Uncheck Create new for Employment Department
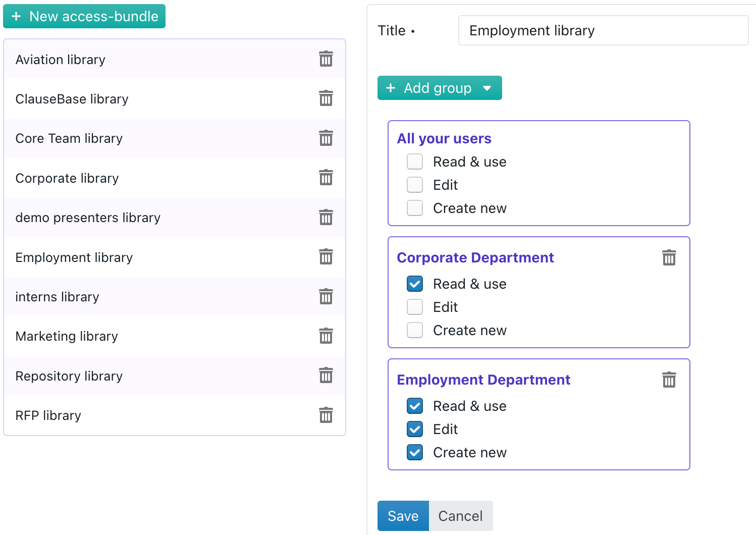 (x=415, y=453)
